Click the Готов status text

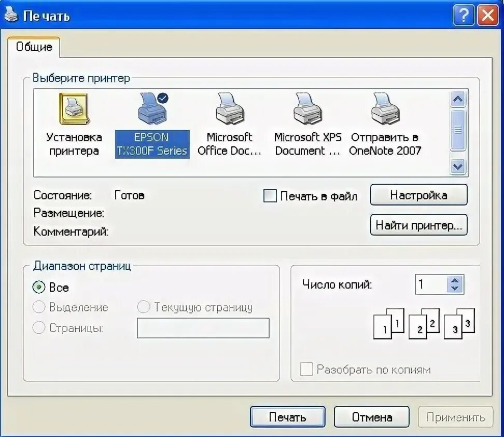tap(129, 195)
